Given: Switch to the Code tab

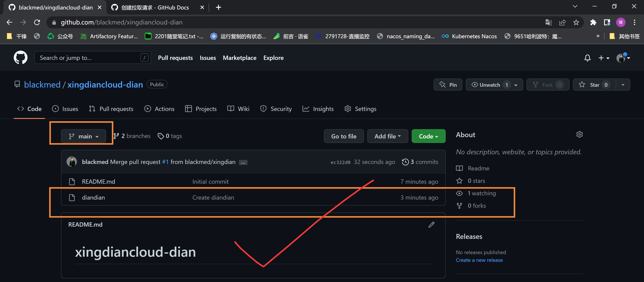Looking at the screenshot, I should (29, 109).
